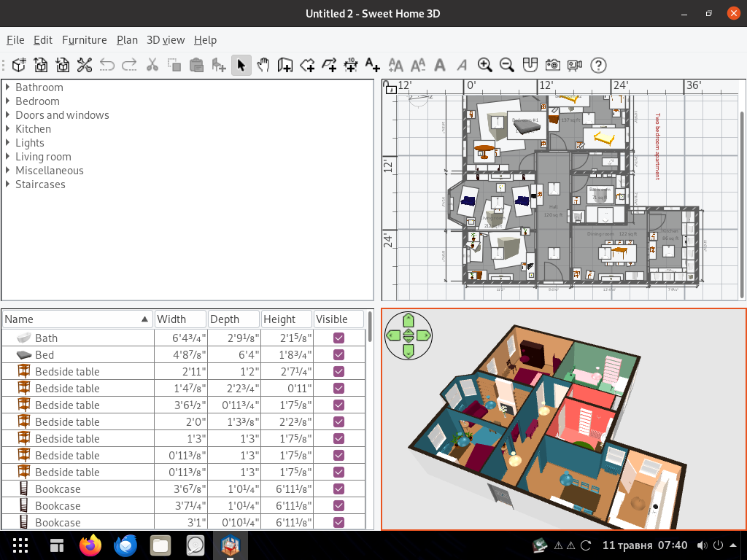This screenshot has height=560, width=747.
Task: Expand the Doors and windows category
Action: (7, 114)
